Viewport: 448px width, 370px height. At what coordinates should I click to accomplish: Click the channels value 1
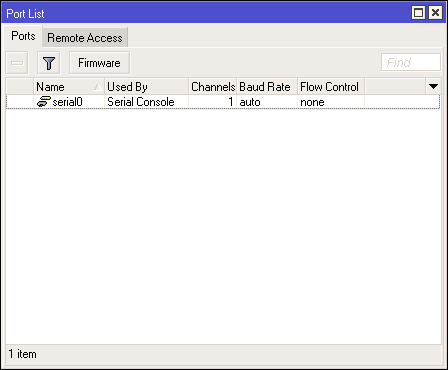pos(230,102)
